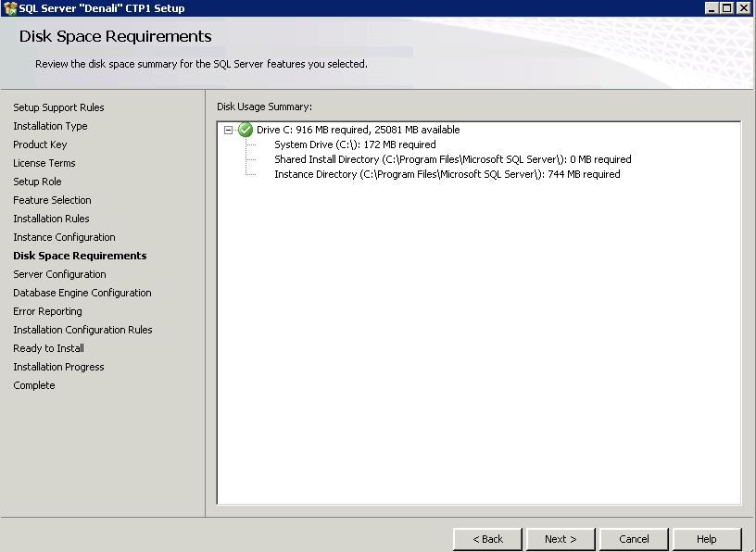Close the setup window

click(x=744, y=8)
